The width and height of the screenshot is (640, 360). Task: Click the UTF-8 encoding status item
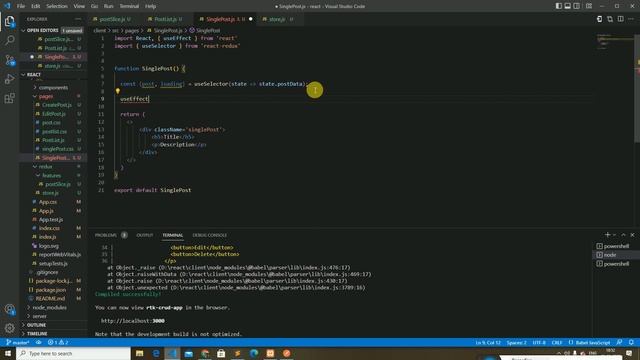coord(539,342)
